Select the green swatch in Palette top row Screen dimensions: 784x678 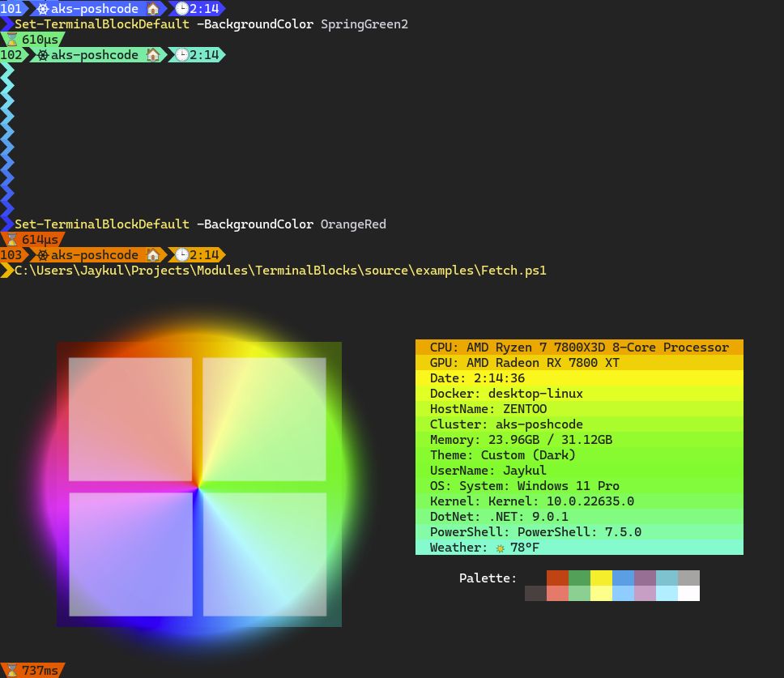click(580, 578)
